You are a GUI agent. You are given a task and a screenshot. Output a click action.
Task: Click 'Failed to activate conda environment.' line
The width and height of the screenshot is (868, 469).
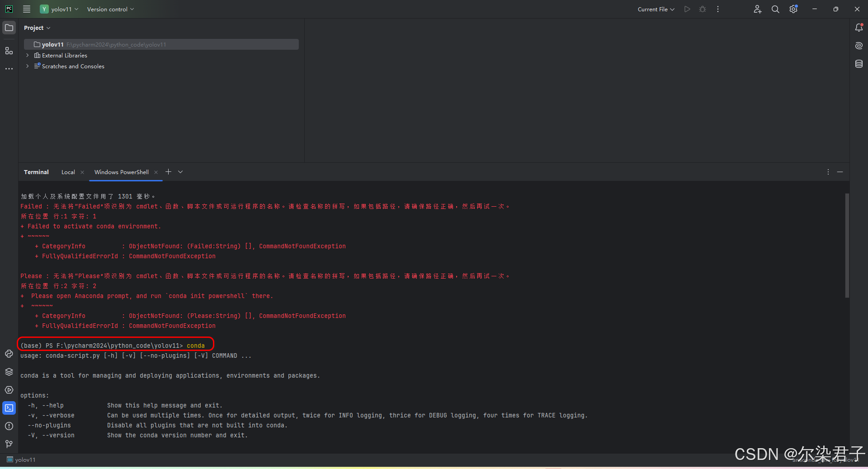91,226
